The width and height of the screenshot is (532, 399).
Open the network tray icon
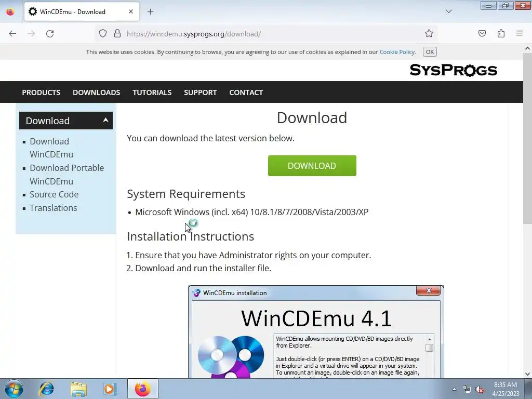tap(467, 389)
